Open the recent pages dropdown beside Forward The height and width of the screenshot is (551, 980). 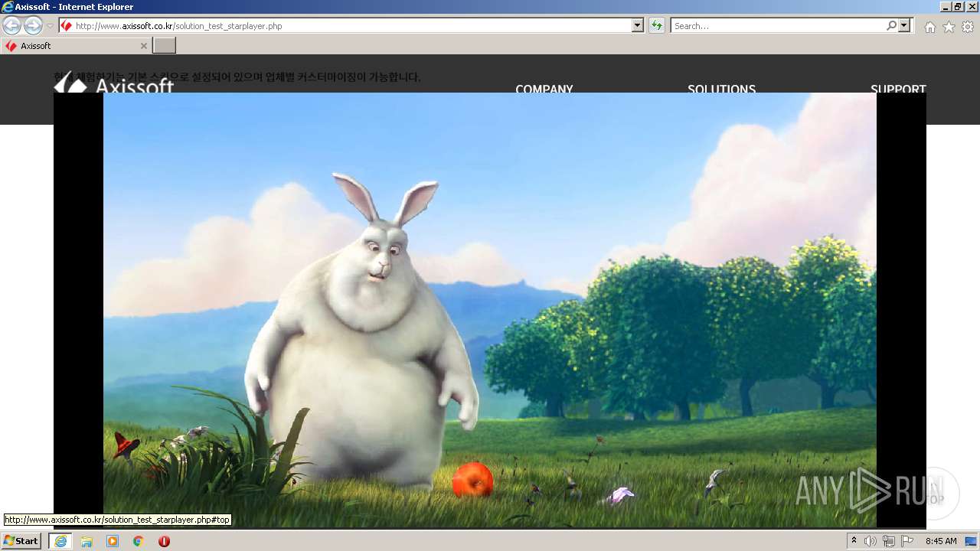tap(50, 26)
